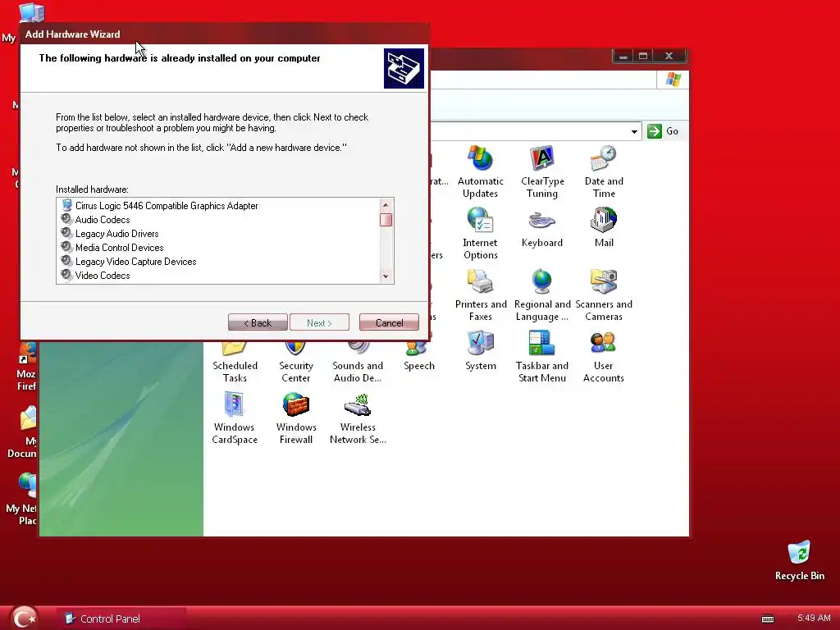
Task: Open Taskbar and Start Menu settings
Action: point(542,357)
